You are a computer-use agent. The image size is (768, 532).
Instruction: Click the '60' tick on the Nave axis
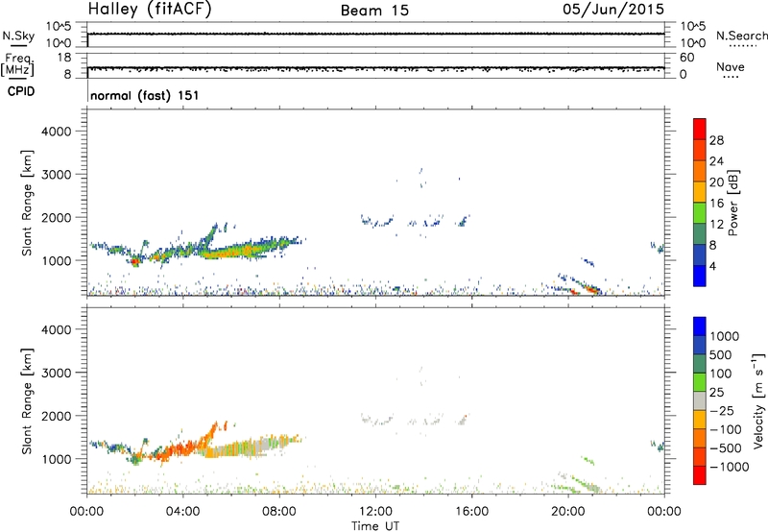[x=686, y=58]
